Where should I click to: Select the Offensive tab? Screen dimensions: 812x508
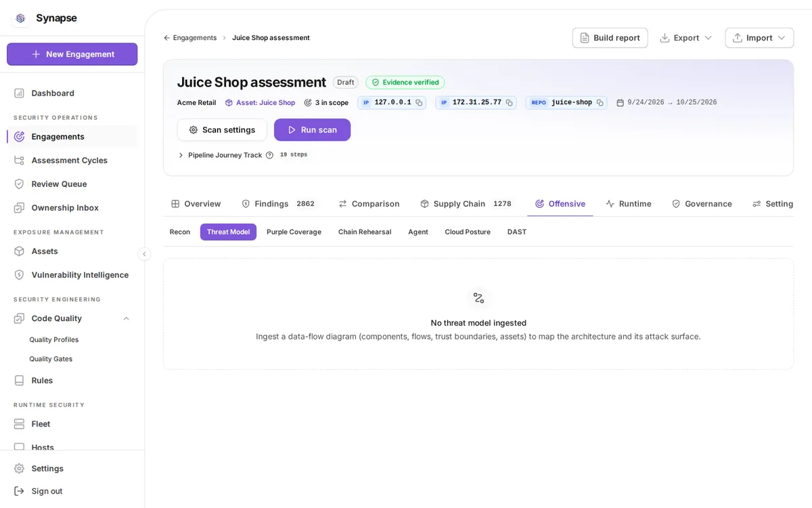pyautogui.click(x=560, y=204)
